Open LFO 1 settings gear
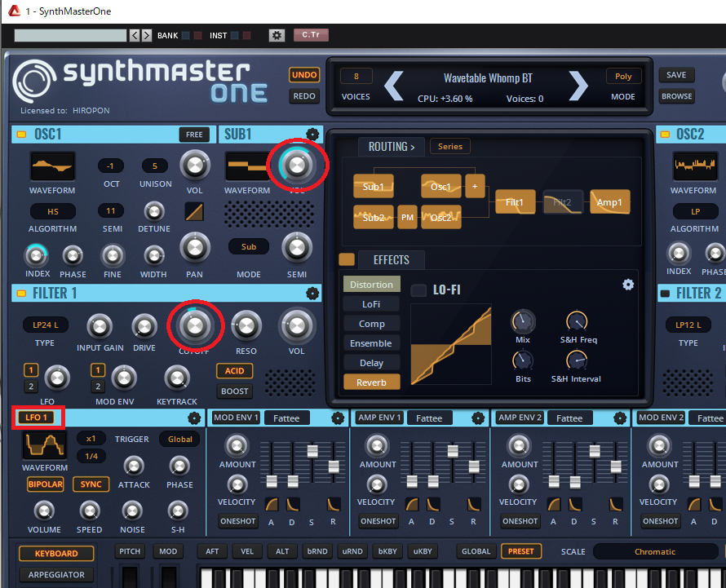This screenshot has width=726, height=588. click(x=194, y=418)
